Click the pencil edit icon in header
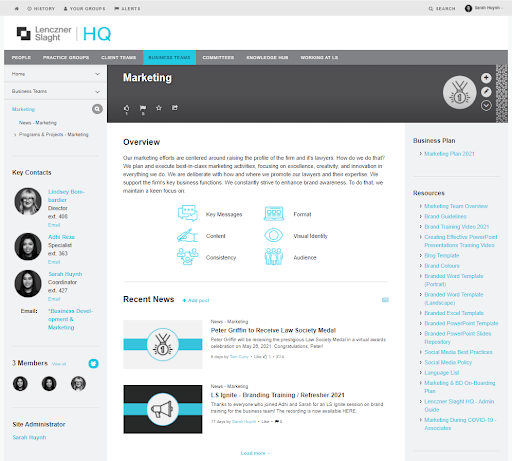Screen dimensions: 512x461 486,92
